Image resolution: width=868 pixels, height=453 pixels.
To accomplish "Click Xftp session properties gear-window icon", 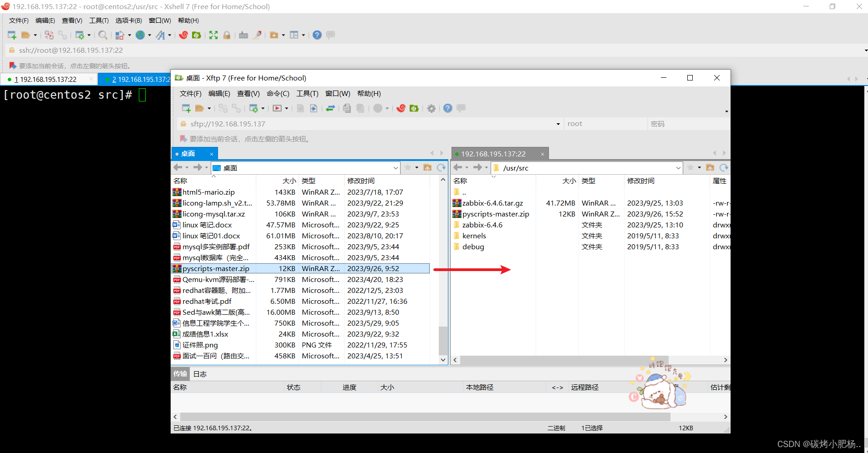I will pyautogui.click(x=254, y=108).
